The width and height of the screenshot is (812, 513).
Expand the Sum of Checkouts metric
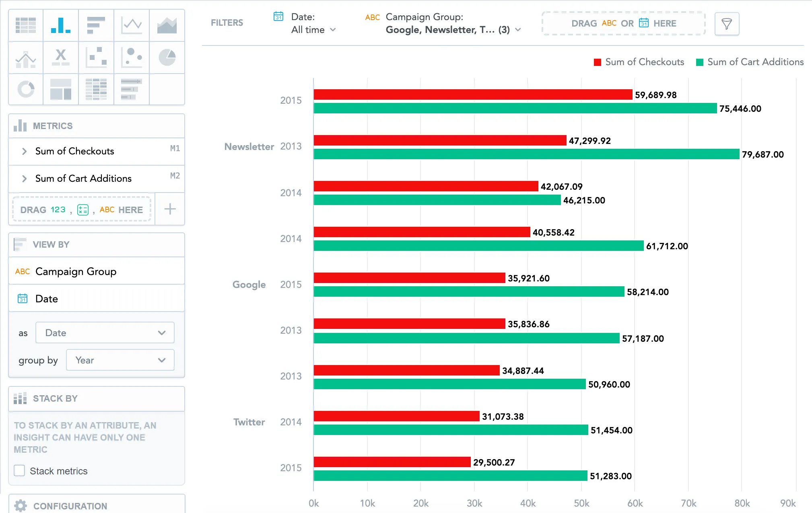coord(24,151)
